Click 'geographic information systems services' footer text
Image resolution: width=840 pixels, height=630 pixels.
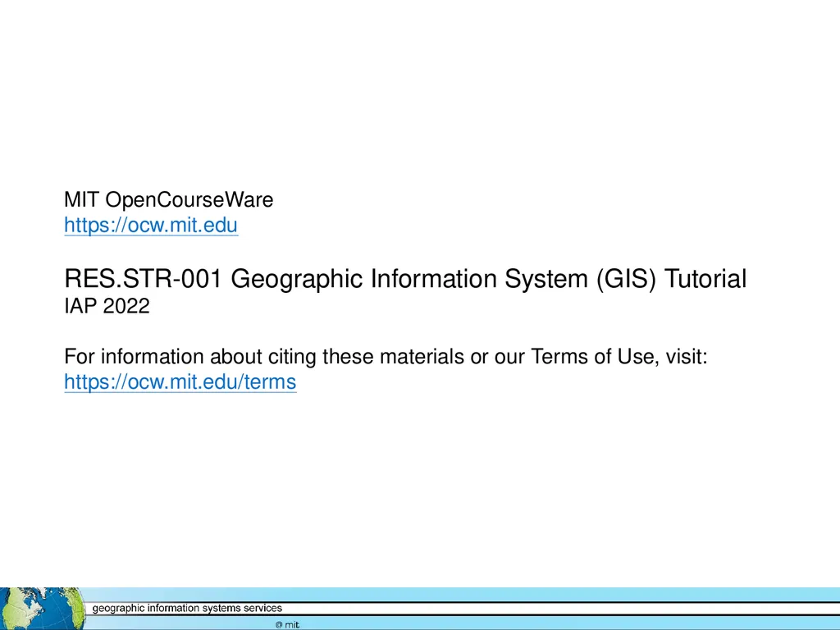(x=187, y=608)
